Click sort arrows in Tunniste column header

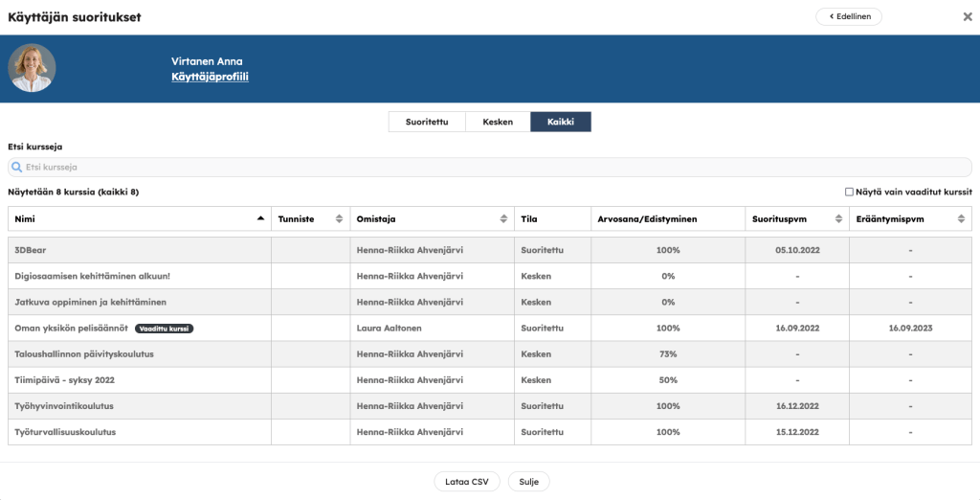[339, 218]
